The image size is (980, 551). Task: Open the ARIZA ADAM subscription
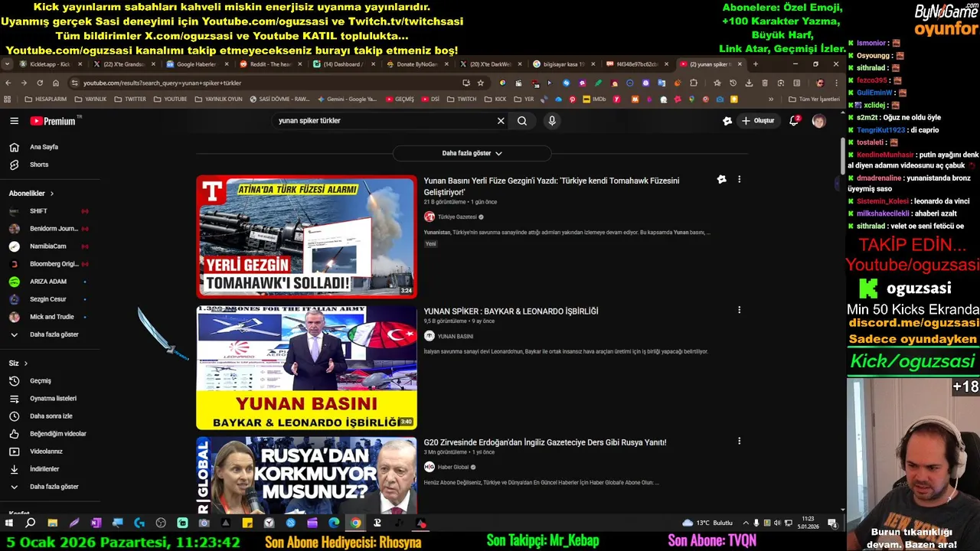click(47, 282)
